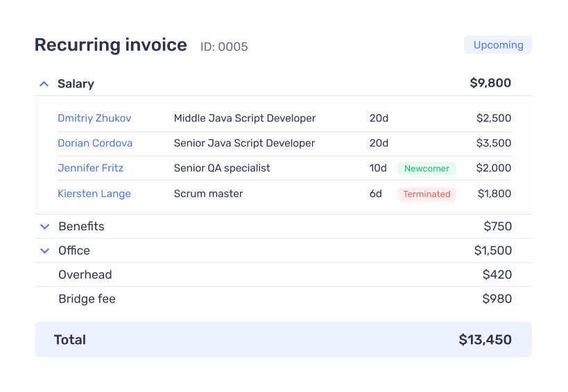Click the Total label

click(x=70, y=340)
